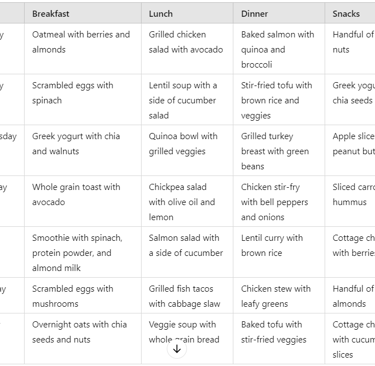Click the Quinoa bowl with grilled veggies cell
375x366 pixels.
(187, 151)
